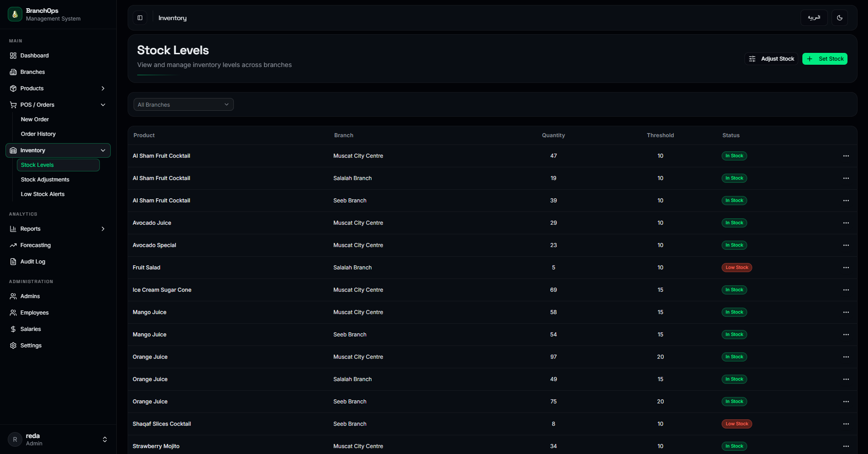
Task: Click the Dashboard icon in sidebar
Action: 13,56
